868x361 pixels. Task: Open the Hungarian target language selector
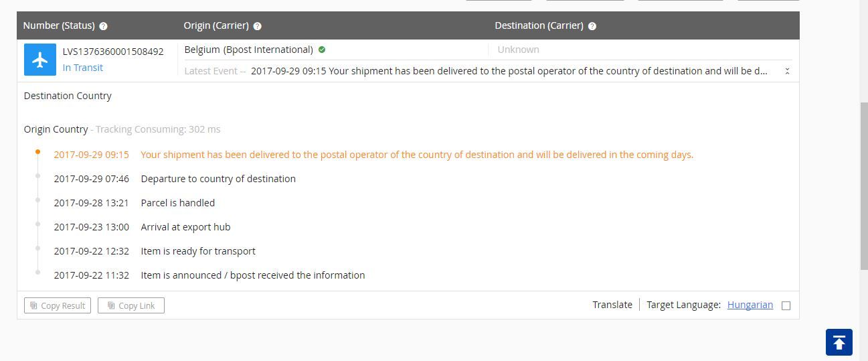click(x=750, y=305)
